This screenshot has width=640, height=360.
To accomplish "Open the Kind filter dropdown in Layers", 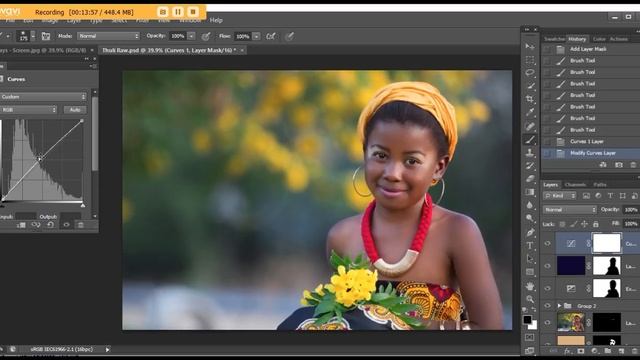I will [560, 196].
